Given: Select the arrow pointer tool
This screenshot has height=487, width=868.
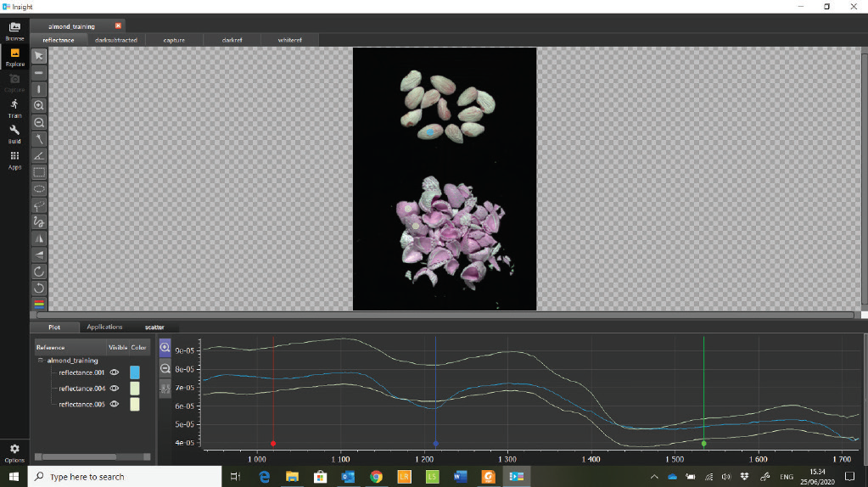Looking at the screenshot, I should click(39, 56).
